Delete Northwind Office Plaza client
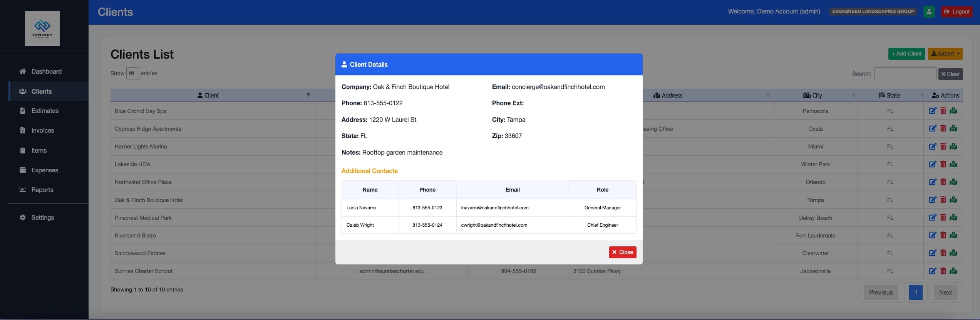The height and width of the screenshot is (320, 980). coord(943,182)
